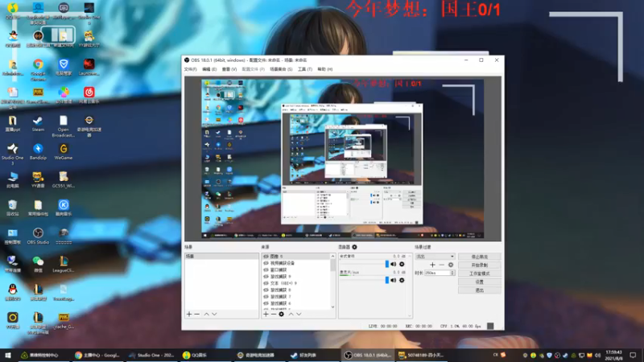Open the 编辑(E) menu
This screenshot has width=644, height=362.
point(209,69)
